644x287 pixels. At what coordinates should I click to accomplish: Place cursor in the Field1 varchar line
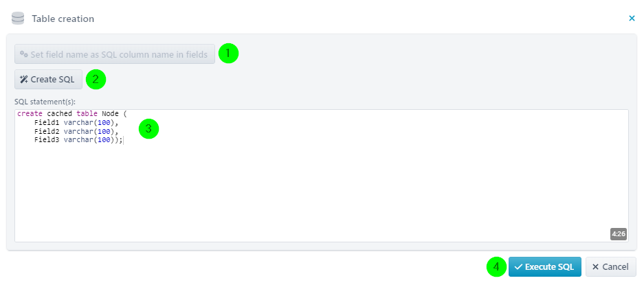[x=76, y=122]
